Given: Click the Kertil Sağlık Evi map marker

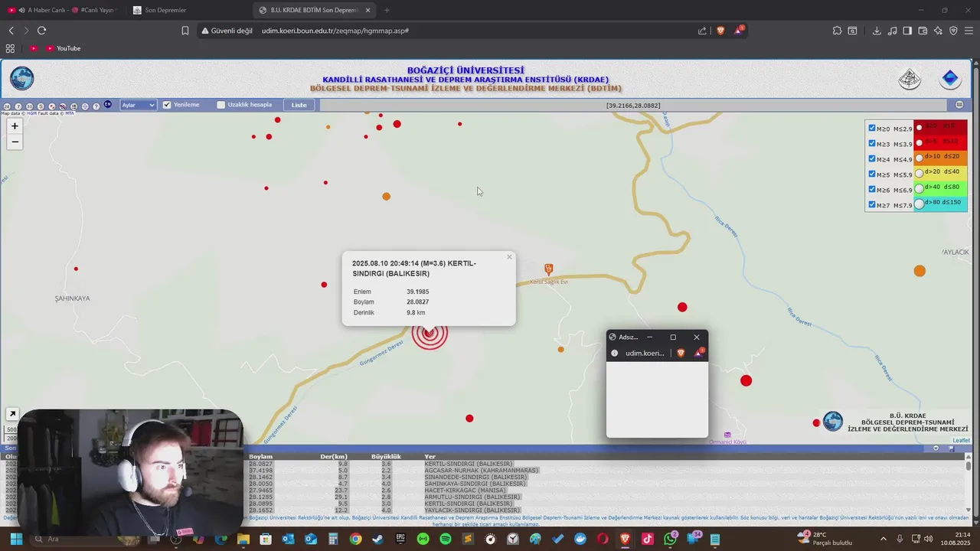Looking at the screenshot, I should click(548, 269).
